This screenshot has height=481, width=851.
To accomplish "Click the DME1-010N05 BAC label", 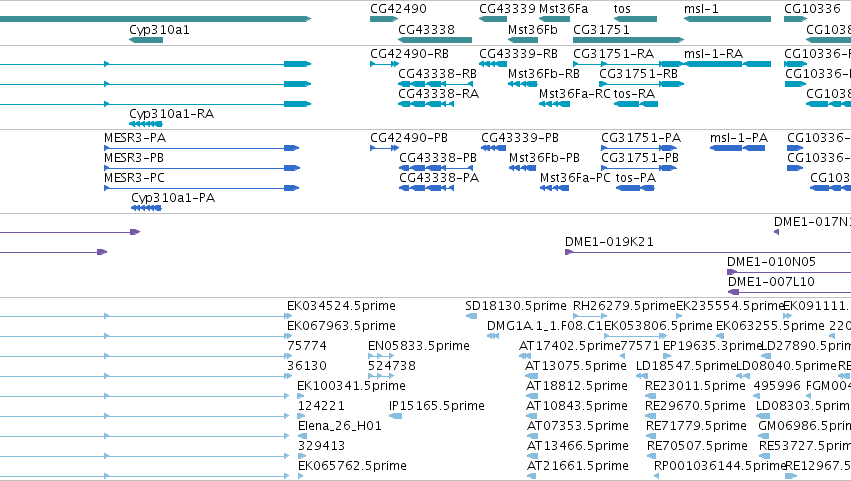I will point(771,262).
